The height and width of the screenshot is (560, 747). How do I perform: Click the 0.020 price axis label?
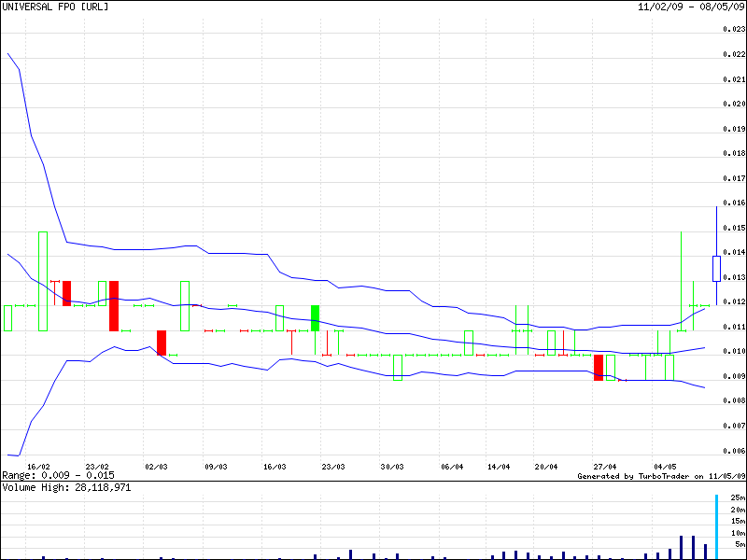point(733,104)
